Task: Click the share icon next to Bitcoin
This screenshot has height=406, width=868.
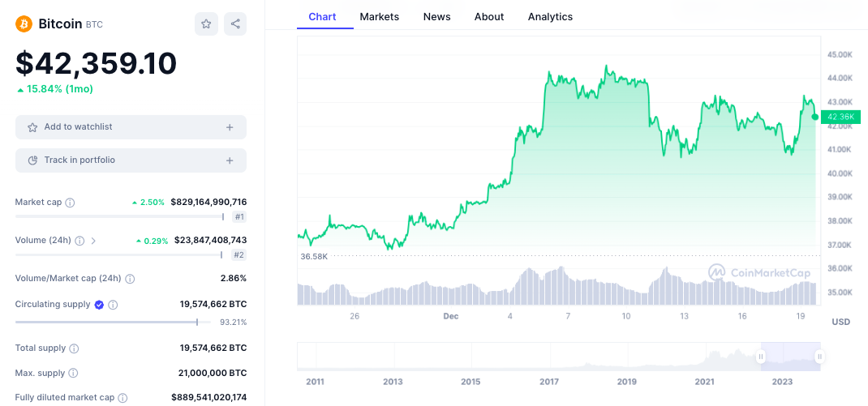Action: (x=235, y=24)
